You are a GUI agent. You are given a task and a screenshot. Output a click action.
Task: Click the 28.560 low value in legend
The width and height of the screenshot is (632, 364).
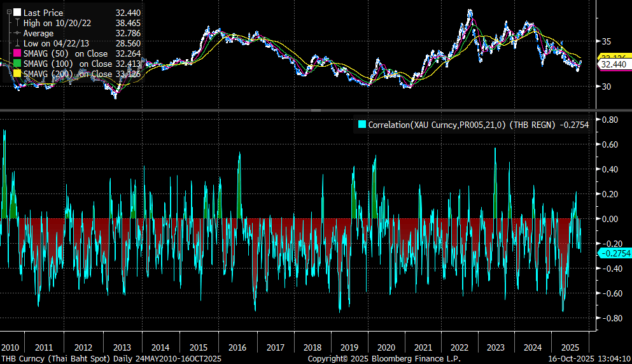click(x=128, y=43)
